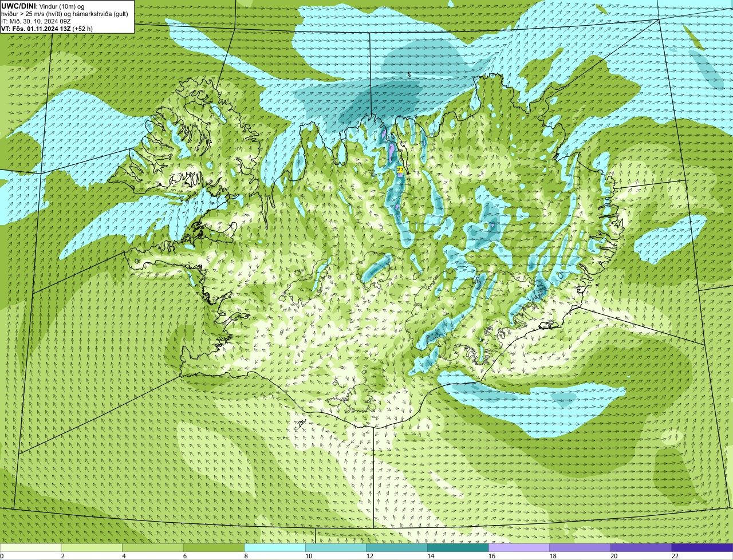This screenshot has height=560, width=733.
Task: Click the "IT: Mið. 30. 10. 2024 09Z" line
Action: (36, 21)
